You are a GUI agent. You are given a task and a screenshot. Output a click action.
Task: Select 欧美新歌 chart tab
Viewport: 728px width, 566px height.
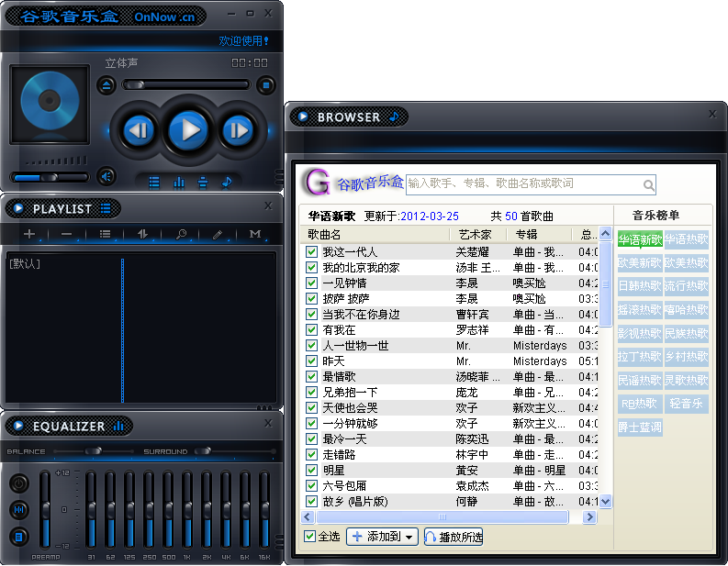[640, 263]
